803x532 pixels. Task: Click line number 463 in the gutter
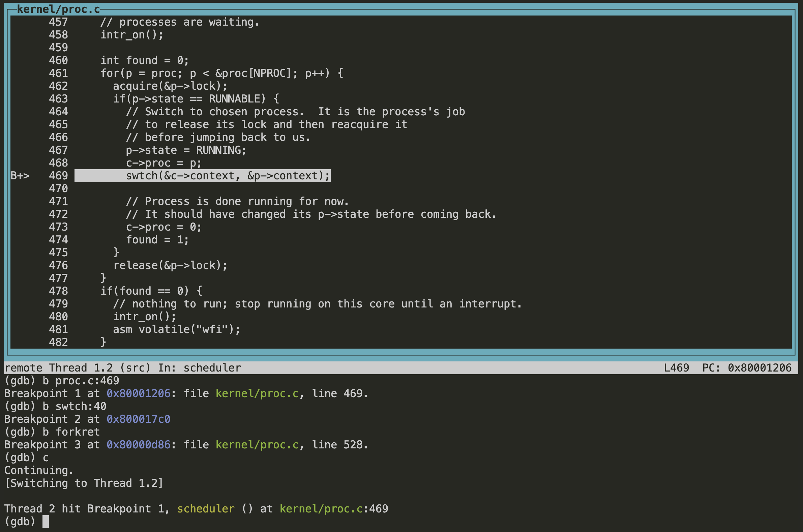[x=58, y=99]
